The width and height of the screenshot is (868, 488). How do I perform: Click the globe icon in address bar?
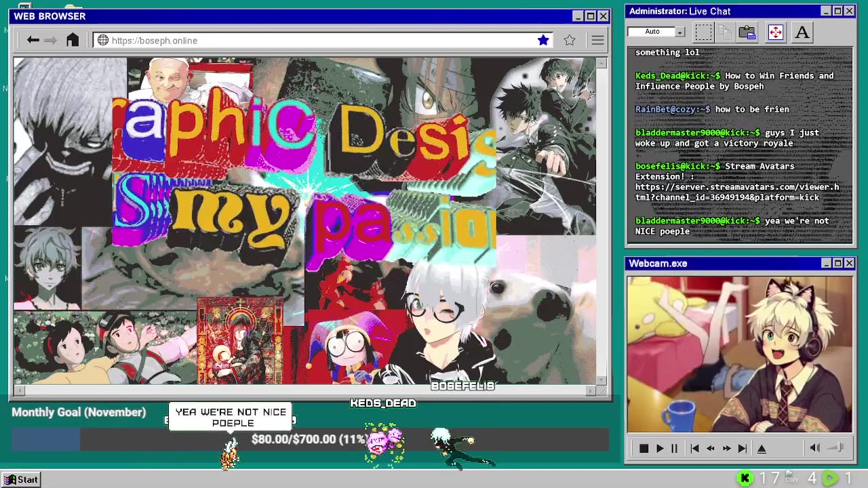click(x=103, y=41)
